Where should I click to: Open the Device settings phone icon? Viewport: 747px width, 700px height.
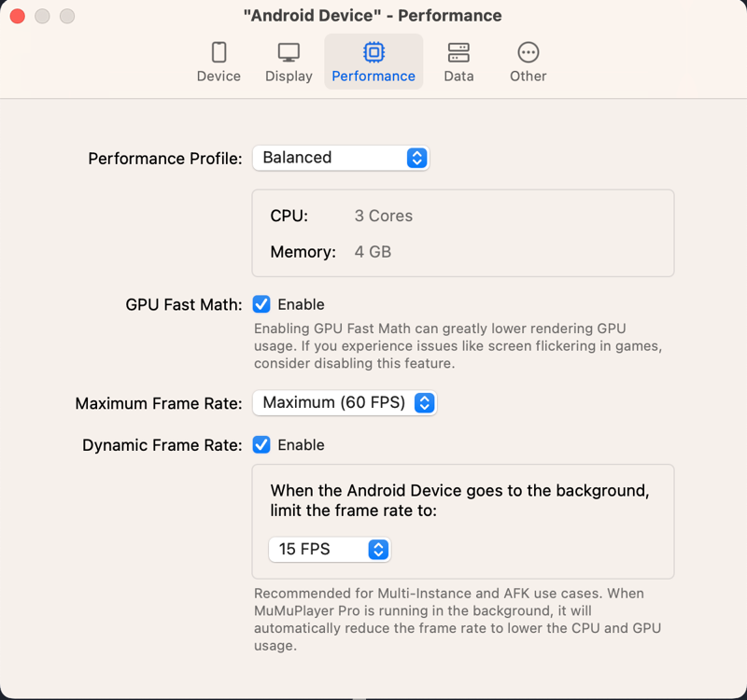218,52
